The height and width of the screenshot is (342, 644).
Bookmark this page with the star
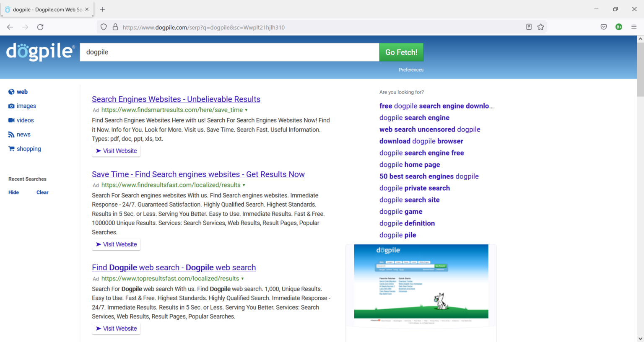541,26
